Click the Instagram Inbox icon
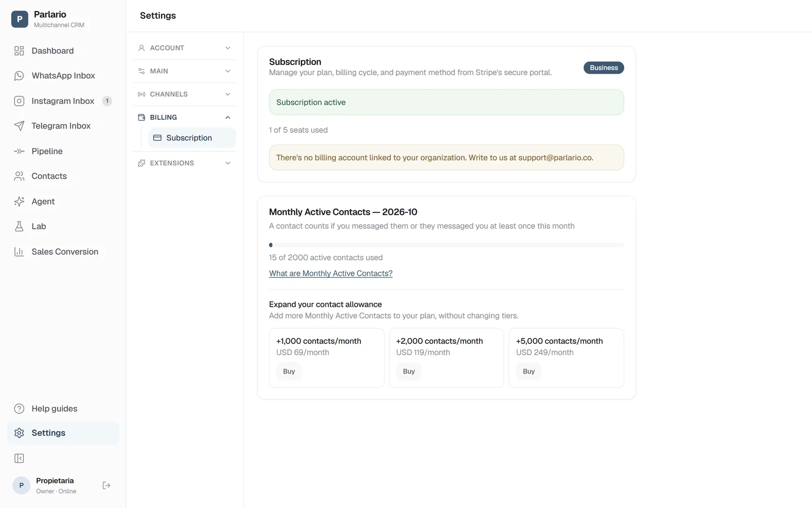 coord(19,101)
